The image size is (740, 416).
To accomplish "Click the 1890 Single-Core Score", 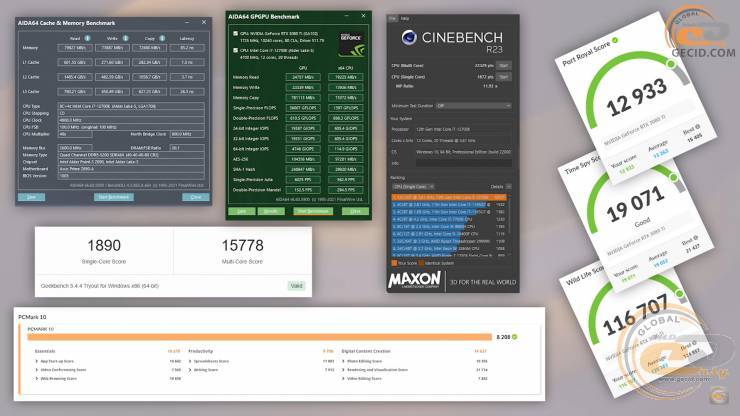I will point(104,246).
